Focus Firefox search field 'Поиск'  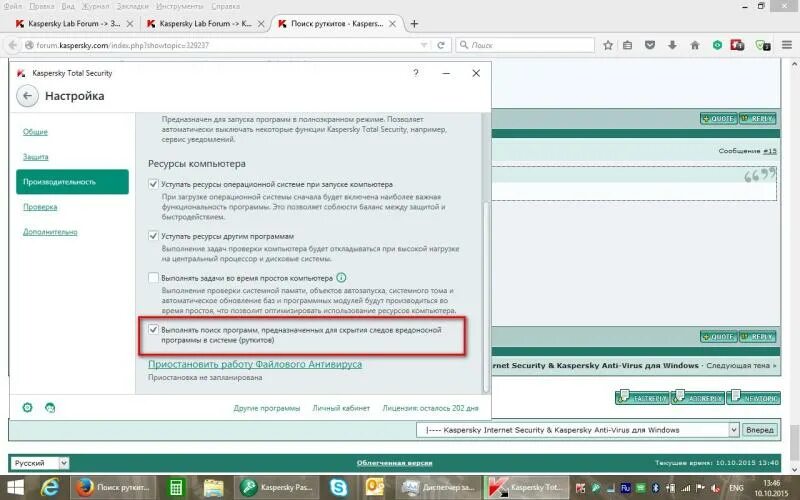[x=525, y=45]
